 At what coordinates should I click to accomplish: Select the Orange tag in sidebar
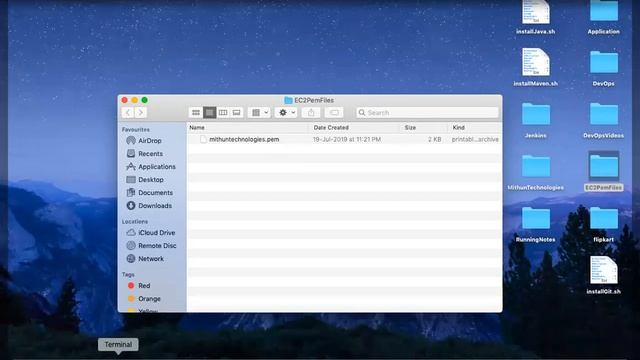(149, 299)
